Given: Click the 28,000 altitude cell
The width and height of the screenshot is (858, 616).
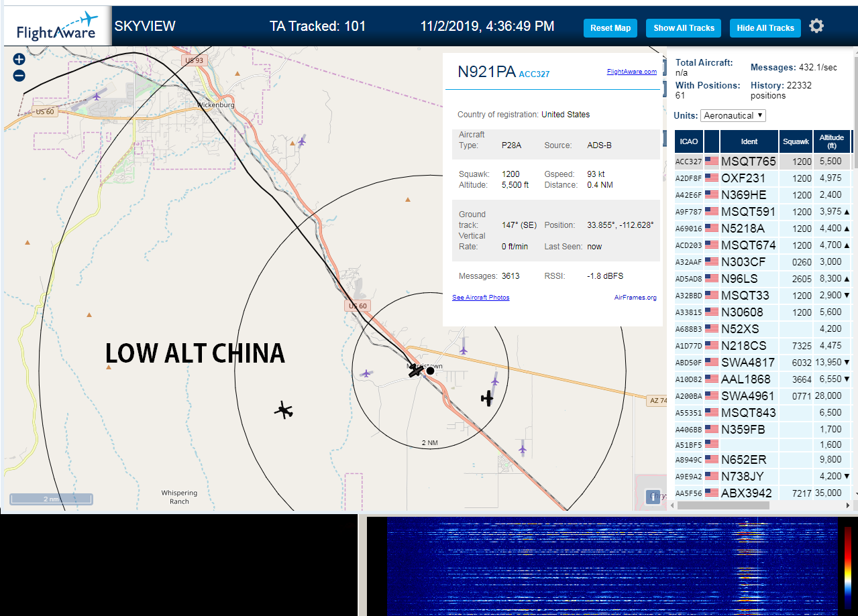Looking at the screenshot, I should [x=832, y=396].
